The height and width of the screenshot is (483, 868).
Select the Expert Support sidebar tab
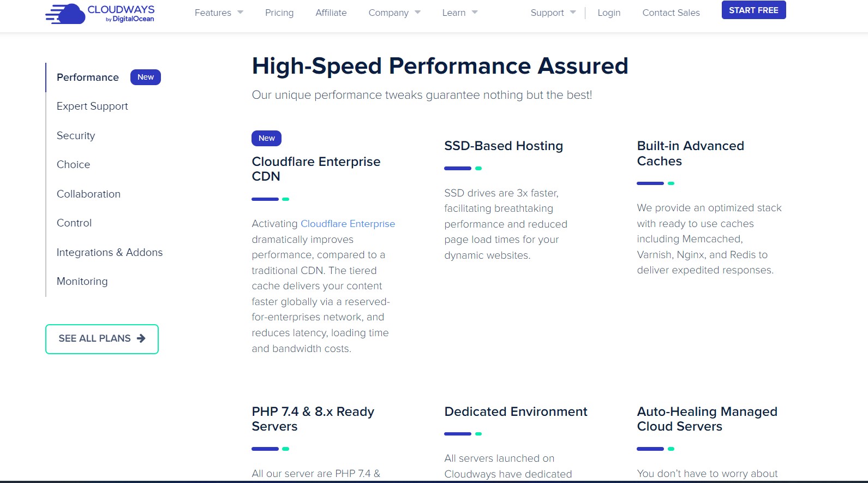coord(92,106)
